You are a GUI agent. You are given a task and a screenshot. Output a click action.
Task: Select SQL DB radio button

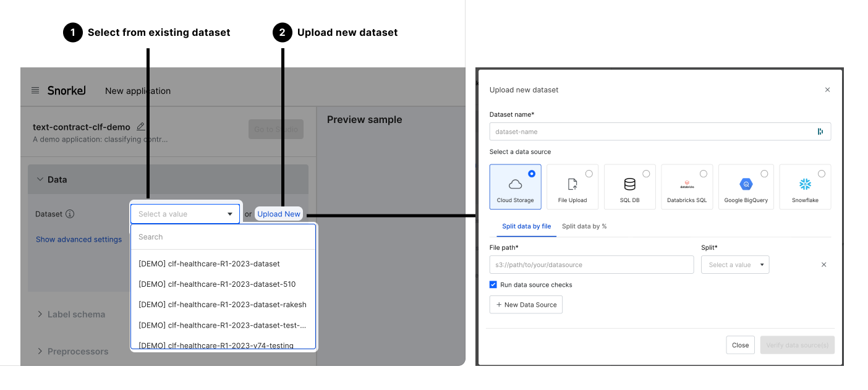pyautogui.click(x=646, y=174)
